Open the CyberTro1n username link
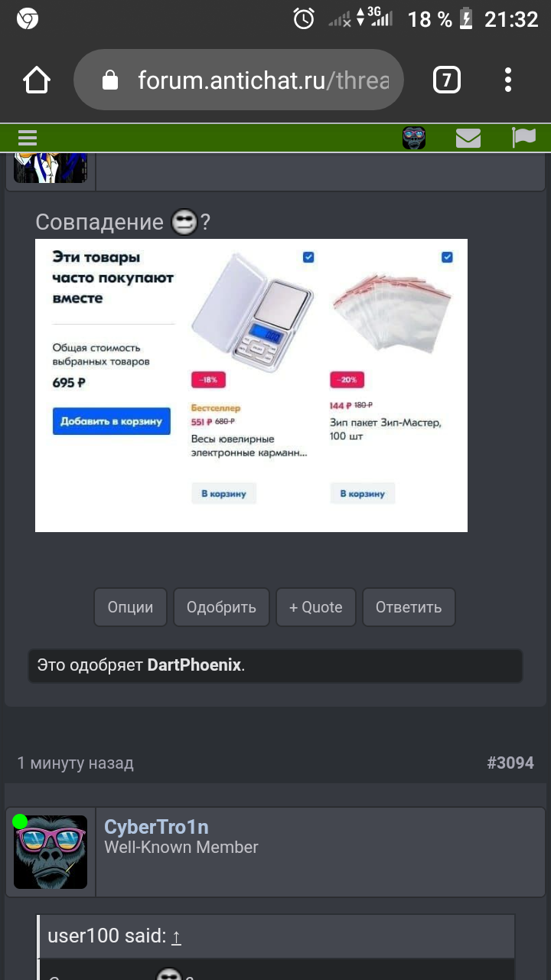The image size is (551, 980). (x=156, y=827)
